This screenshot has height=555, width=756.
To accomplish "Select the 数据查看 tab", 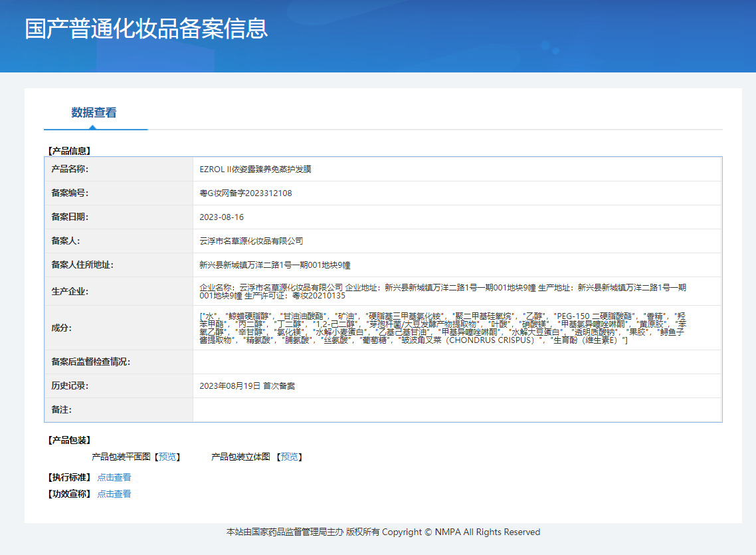I will (94, 113).
